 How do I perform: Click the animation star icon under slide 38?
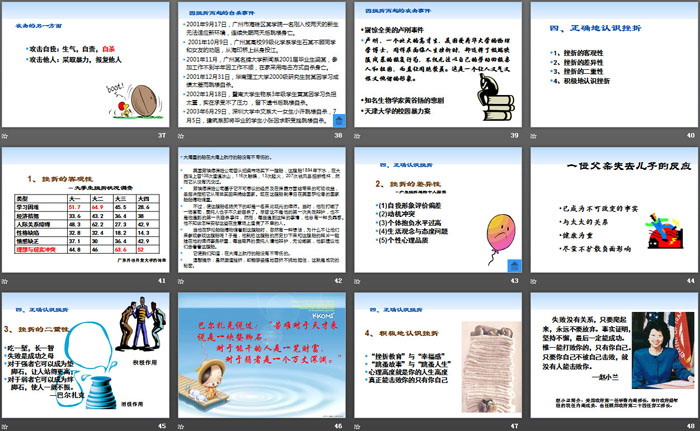[181, 136]
